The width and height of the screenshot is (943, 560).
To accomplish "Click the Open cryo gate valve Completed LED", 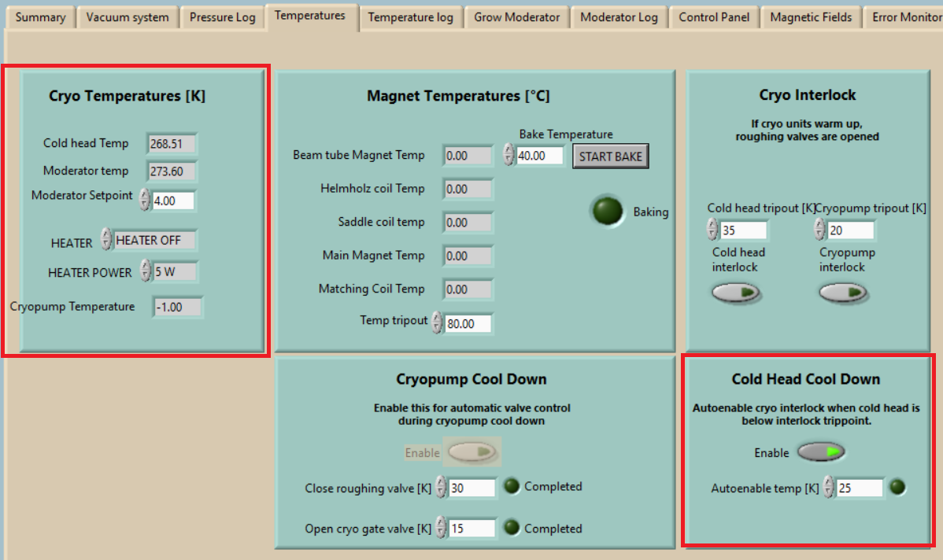I will [512, 528].
